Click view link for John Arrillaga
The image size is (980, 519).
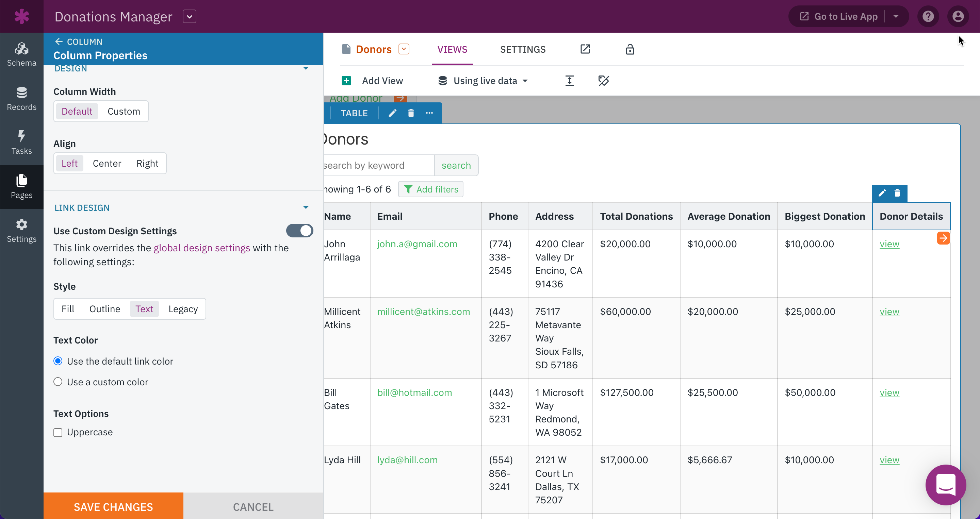point(889,244)
